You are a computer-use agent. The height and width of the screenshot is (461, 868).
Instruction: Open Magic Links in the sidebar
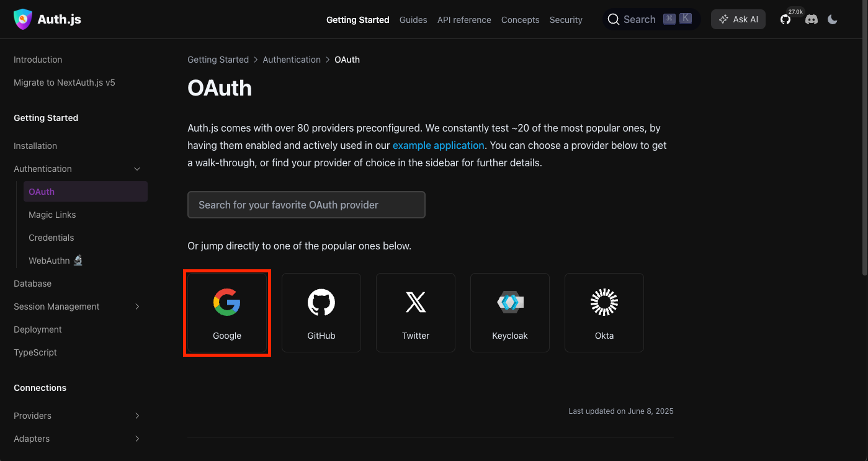click(x=52, y=215)
